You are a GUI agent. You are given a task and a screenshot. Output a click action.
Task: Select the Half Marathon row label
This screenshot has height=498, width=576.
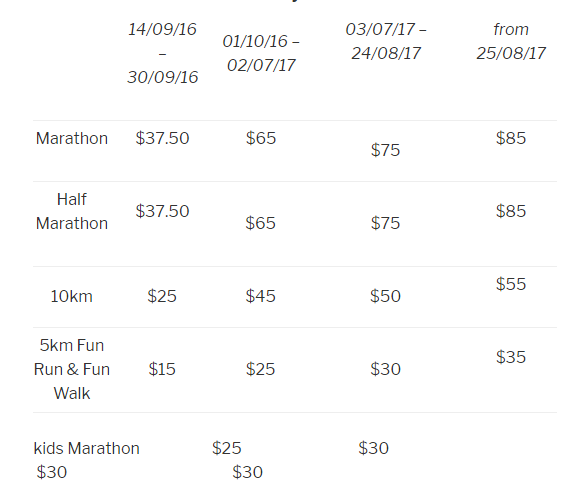[x=72, y=211]
